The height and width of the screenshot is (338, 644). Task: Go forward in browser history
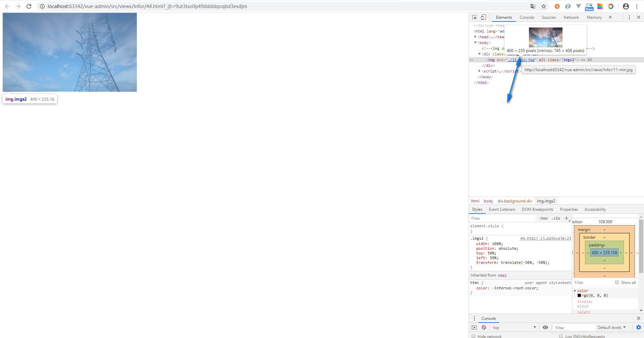[18, 6]
